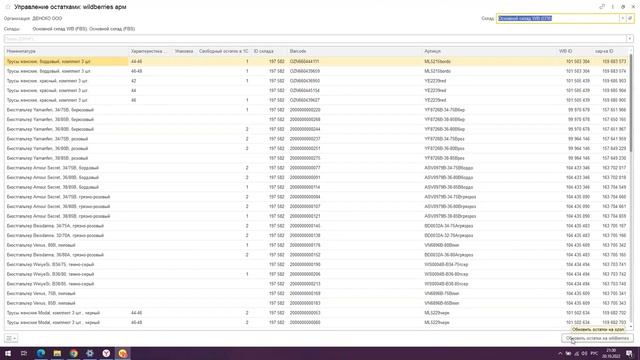640x360 pixels.
Task: Select row Бюстгальтер Yamanfen 38/85B розовый
Action: click(316, 158)
